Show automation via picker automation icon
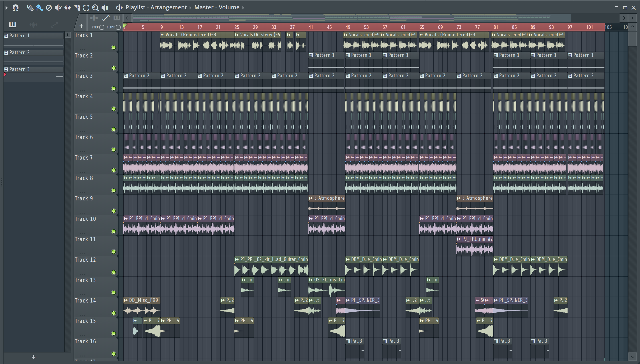Viewport: 640px width, 364px height. tap(54, 24)
